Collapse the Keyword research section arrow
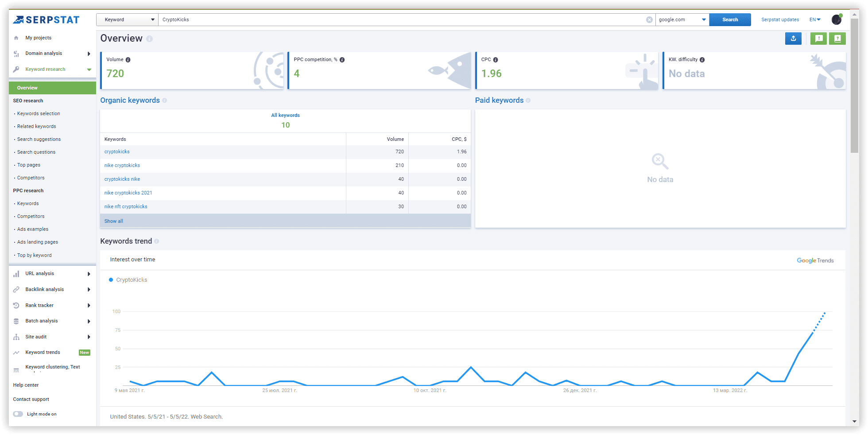This screenshot has width=868, height=435. (89, 70)
